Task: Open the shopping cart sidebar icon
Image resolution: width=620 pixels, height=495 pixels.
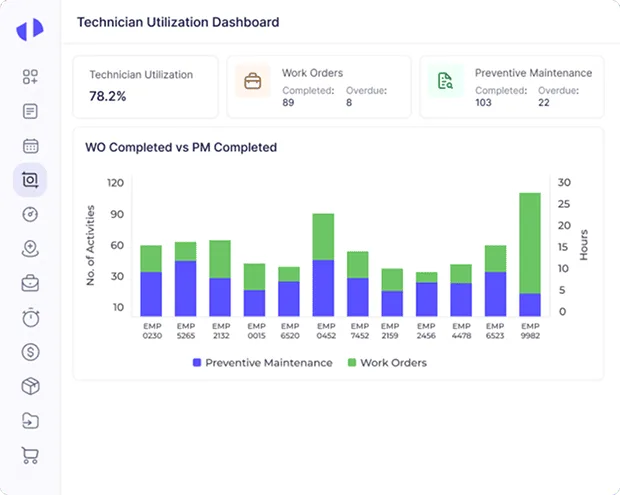Action: pos(30,455)
